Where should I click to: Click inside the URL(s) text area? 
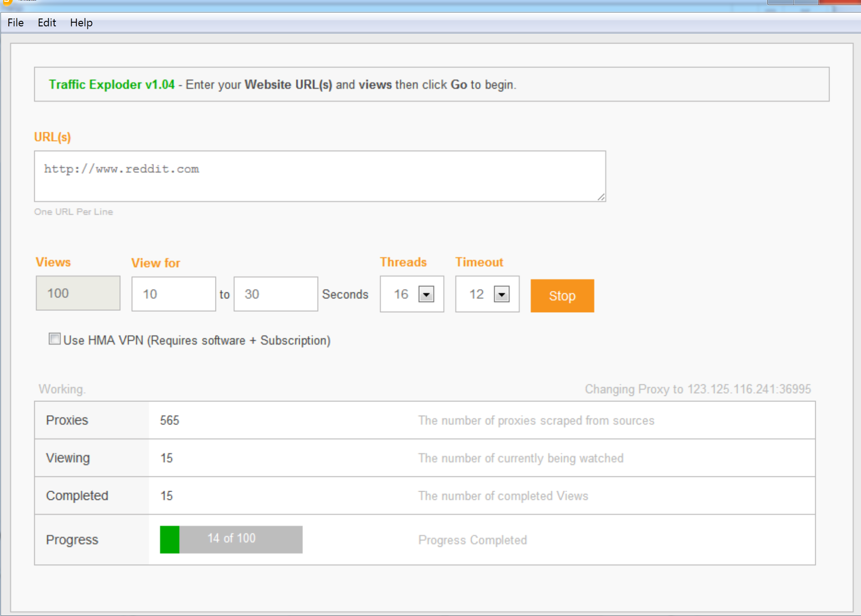pyautogui.click(x=319, y=176)
